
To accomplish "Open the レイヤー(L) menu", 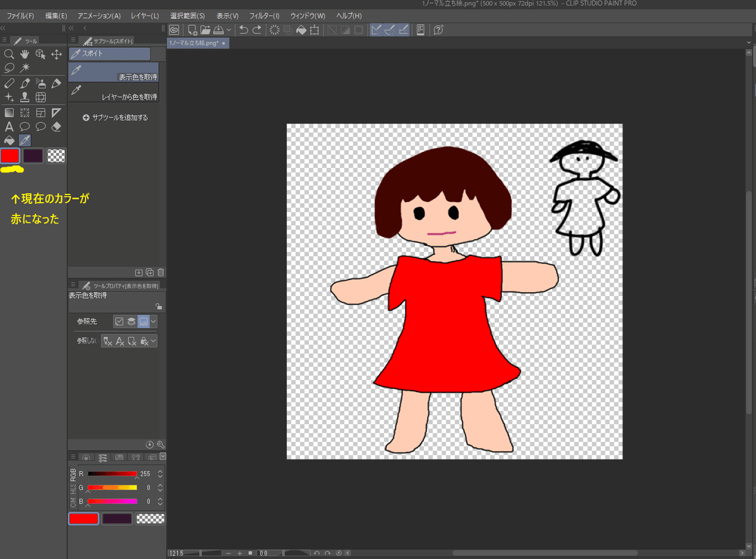I will (x=146, y=15).
